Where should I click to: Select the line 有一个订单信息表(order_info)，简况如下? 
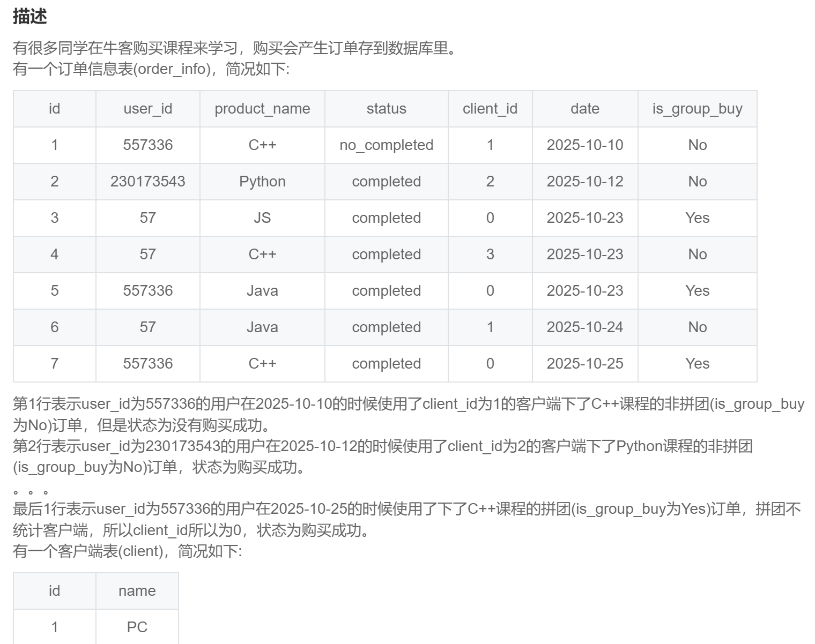[151, 69]
